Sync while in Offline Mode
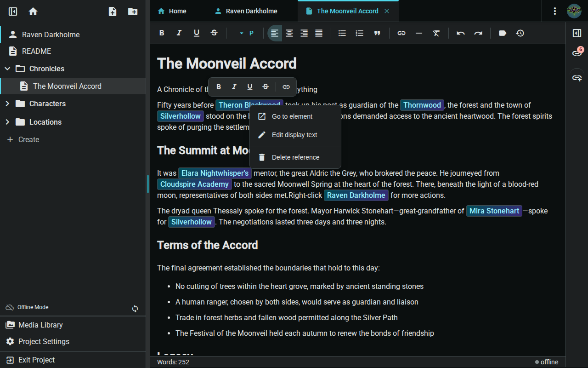This screenshot has width=588, height=368. (135, 309)
